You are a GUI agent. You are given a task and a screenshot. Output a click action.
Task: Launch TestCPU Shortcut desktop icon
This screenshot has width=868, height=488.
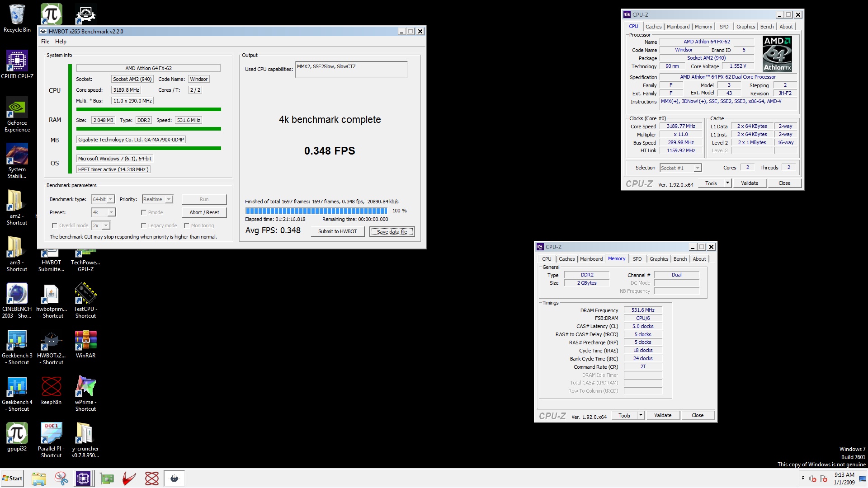click(85, 301)
